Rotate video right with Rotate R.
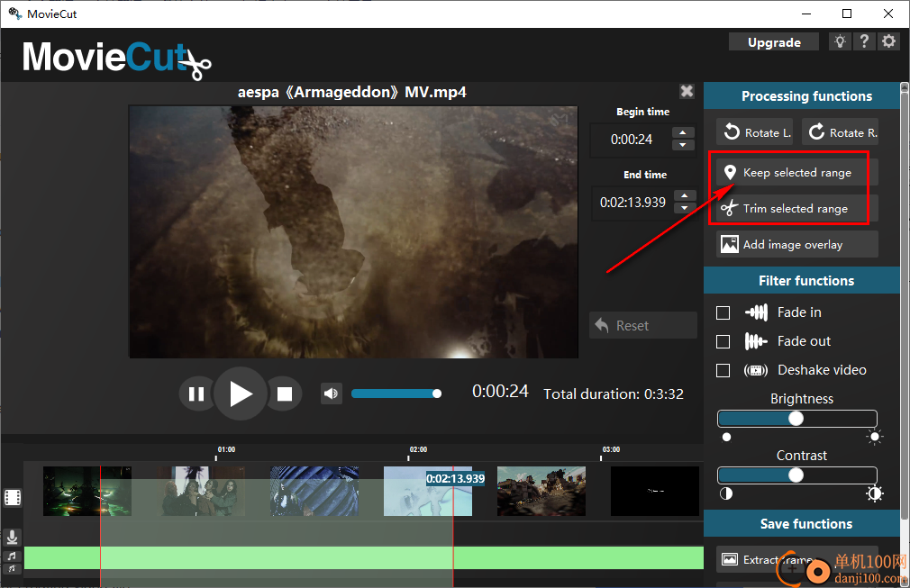This screenshot has height=588, width=910. click(x=840, y=132)
